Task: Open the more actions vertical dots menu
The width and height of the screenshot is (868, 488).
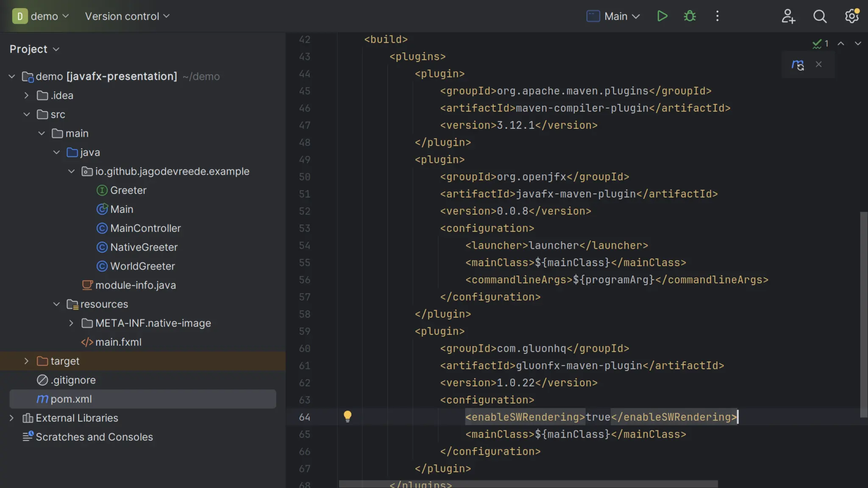Action: [x=717, y=16]
